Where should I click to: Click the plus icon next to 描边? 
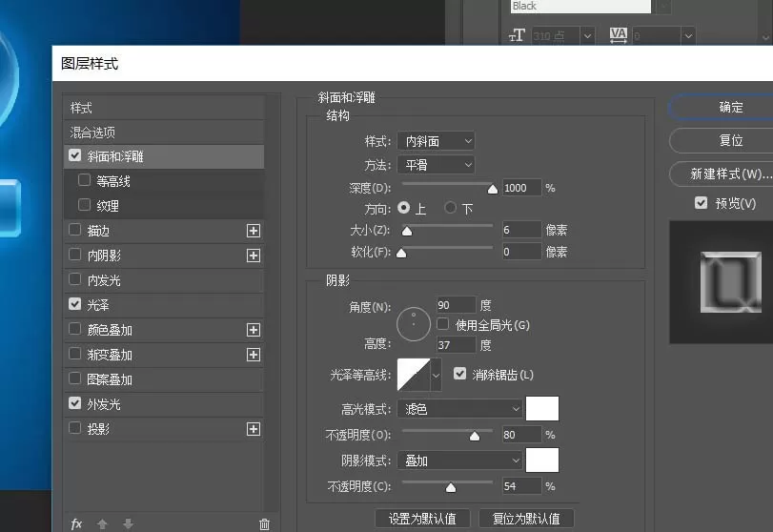254,231
